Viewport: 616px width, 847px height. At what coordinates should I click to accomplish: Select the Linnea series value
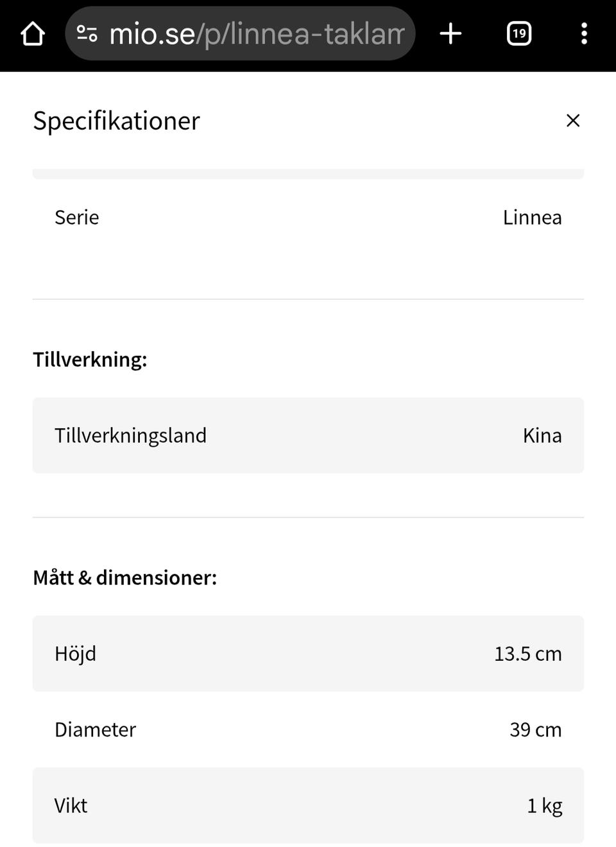[532, 218]
